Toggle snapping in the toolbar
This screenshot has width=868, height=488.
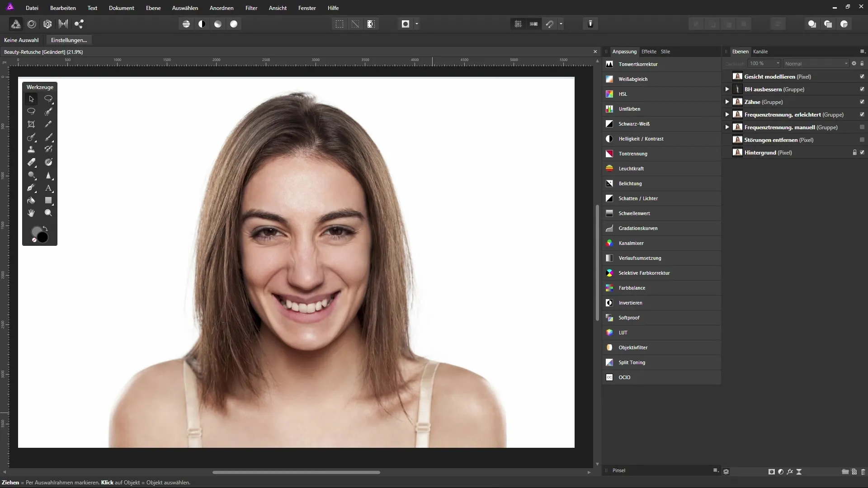click(x=550, y=24)
